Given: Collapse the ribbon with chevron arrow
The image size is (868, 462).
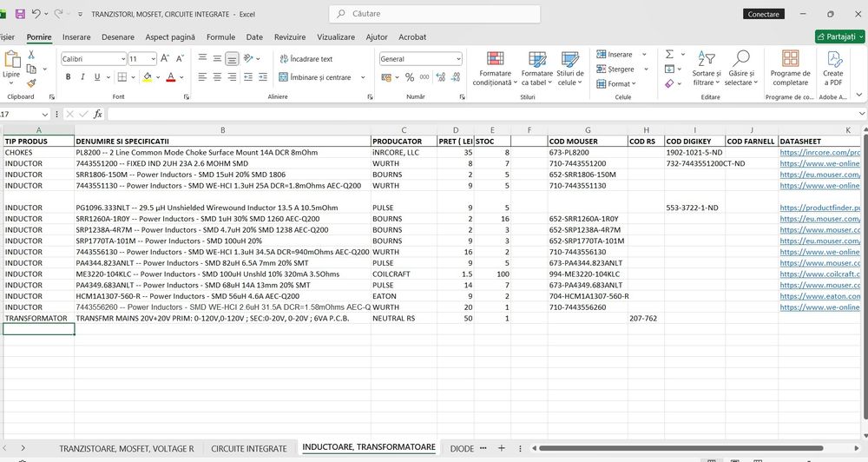Looking at the screenshot, I should click(858, 96).
